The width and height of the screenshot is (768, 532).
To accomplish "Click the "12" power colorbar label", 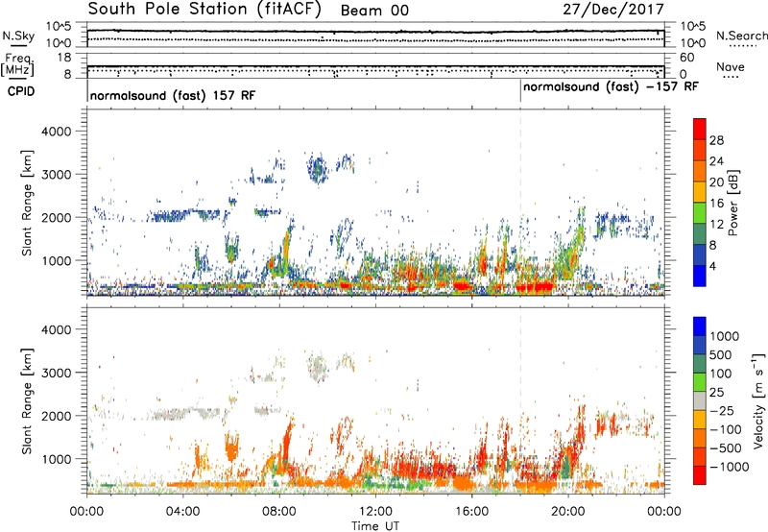I will pyautogui.click(x=716, y=225).
